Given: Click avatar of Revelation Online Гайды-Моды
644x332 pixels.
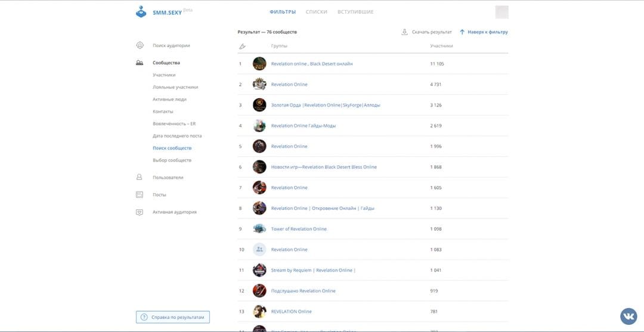Looking at the screenshot, I should coord(259,126).
